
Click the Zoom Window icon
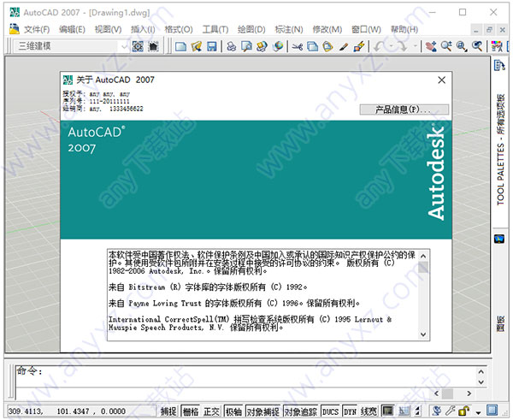[x=462, y=46]
